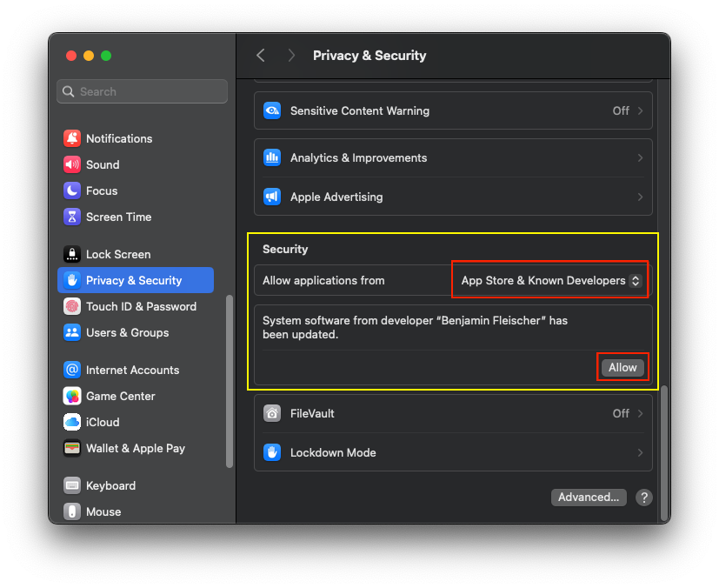The image size is (719, 588).
Task: Click the Lock Screen label
Action: [118, 254]
